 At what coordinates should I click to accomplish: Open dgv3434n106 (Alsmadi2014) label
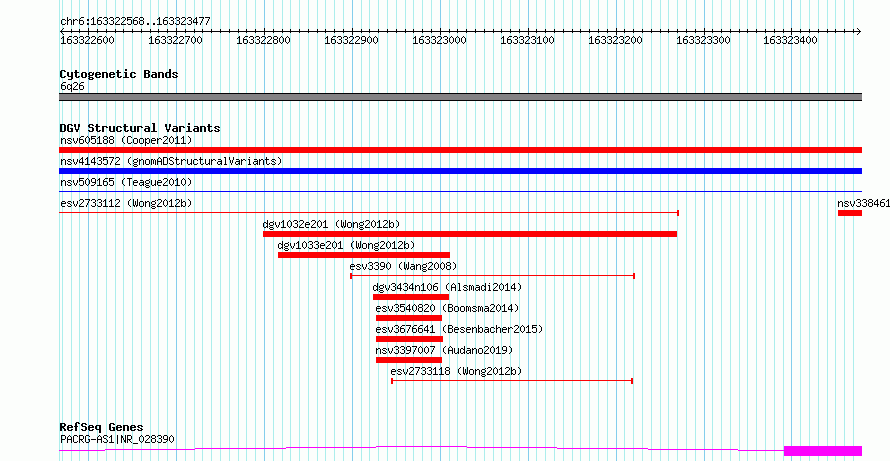tap(447, 287)
